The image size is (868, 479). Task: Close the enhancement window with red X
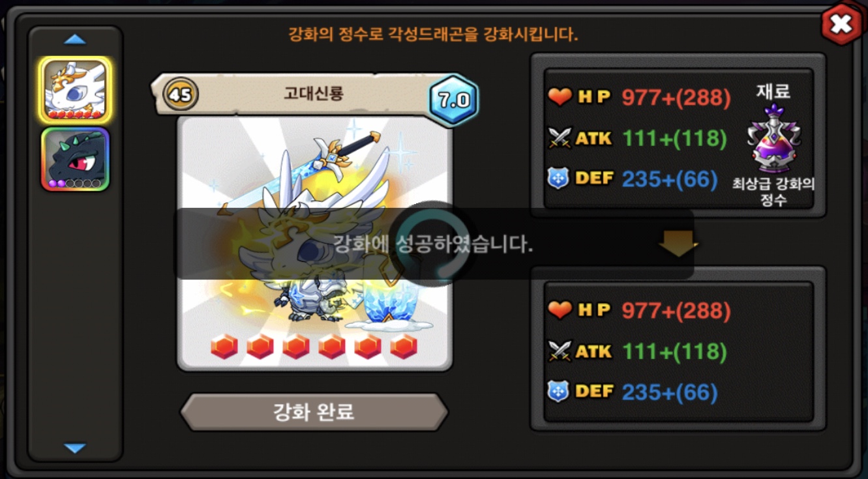[841, 25]
